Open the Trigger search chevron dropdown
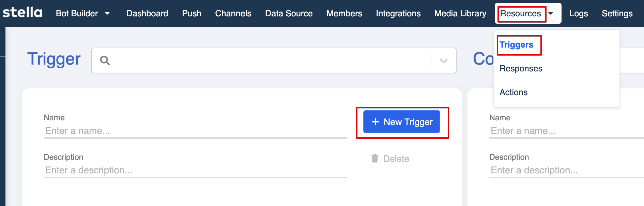 pyautogui.click(x=443, y=61)
